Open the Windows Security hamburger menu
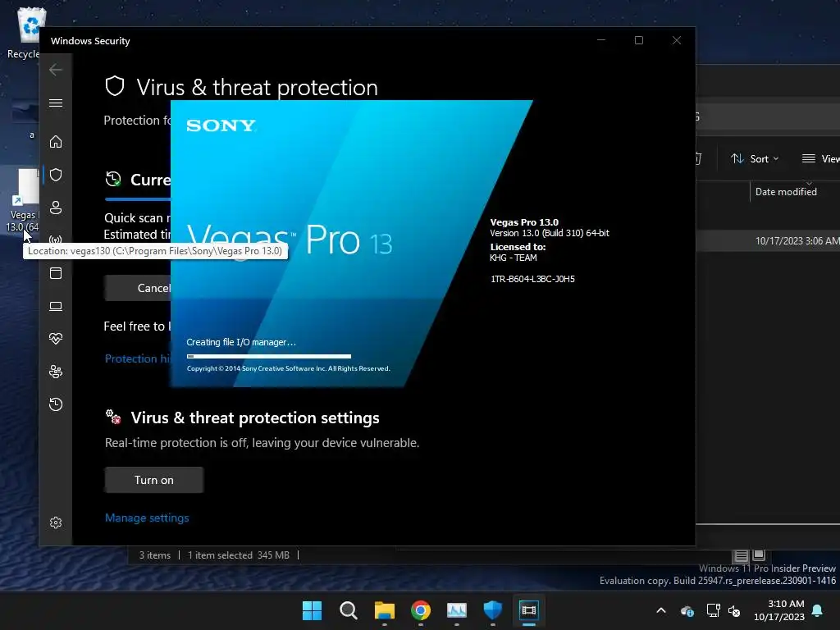Viewport: 840px width, 630px height. click(x=56, y=103)
